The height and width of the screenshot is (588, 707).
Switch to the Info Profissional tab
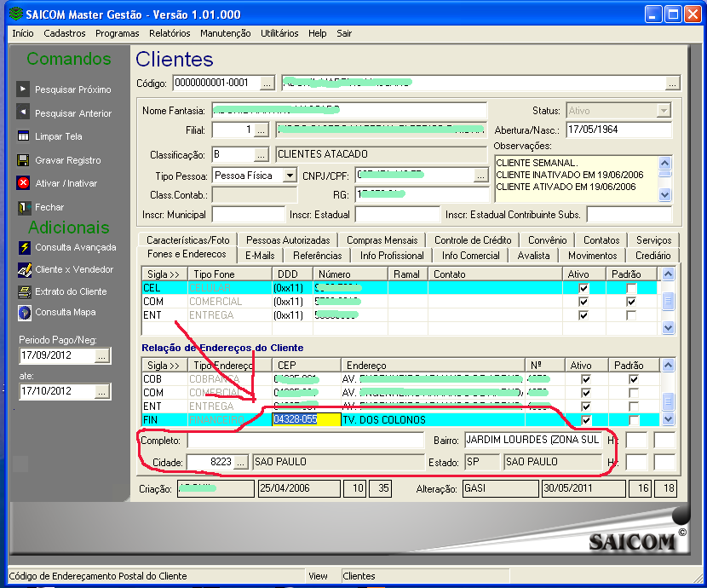(392, 256)
